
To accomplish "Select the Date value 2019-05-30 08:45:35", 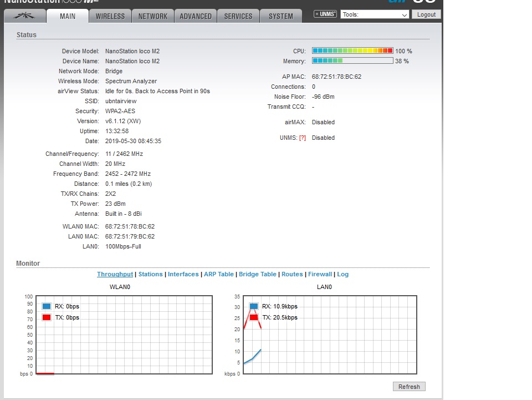I will pos(133,141).
